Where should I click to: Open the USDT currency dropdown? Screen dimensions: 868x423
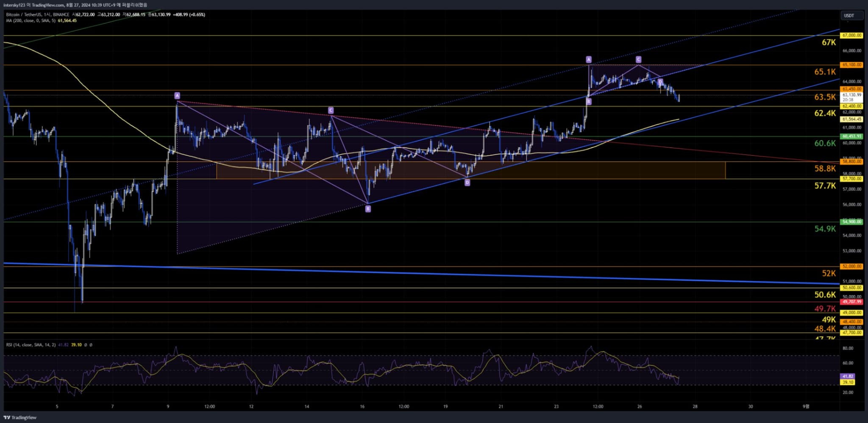tap(851, 16)
